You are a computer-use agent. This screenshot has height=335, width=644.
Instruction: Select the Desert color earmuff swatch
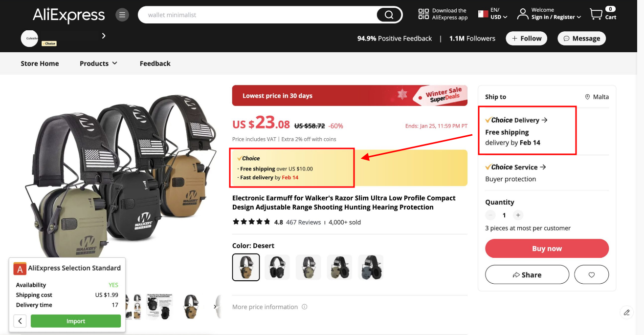[246, 267]
